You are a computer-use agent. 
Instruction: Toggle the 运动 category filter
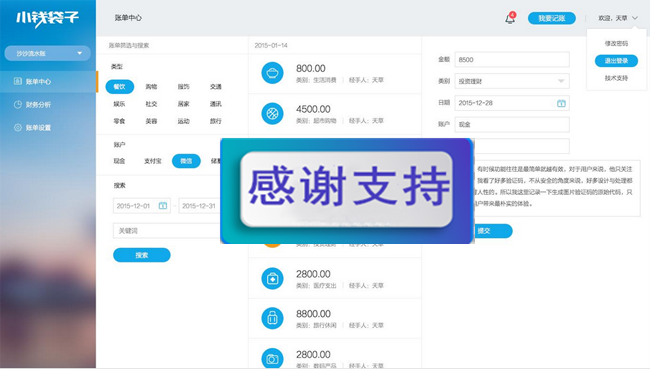click(184, 121)
